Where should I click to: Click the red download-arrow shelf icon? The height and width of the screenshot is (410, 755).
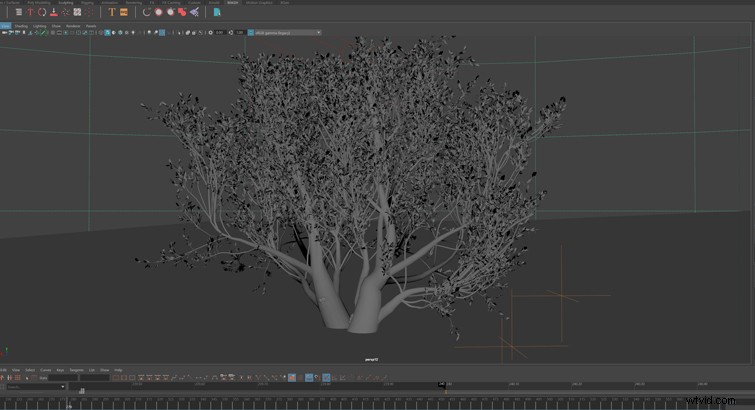pos(53,12)
